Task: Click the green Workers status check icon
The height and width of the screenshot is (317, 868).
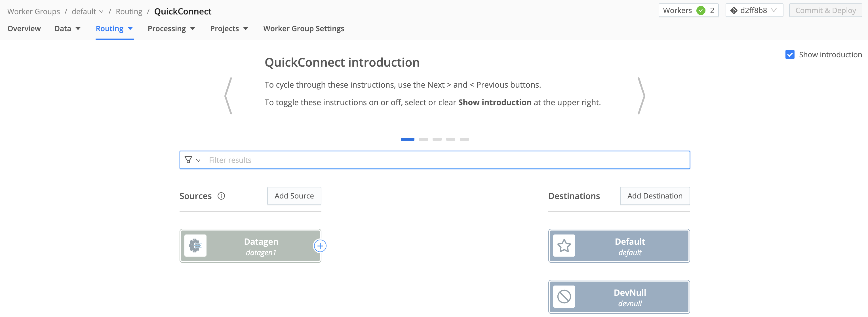Action: pos(701,10)
